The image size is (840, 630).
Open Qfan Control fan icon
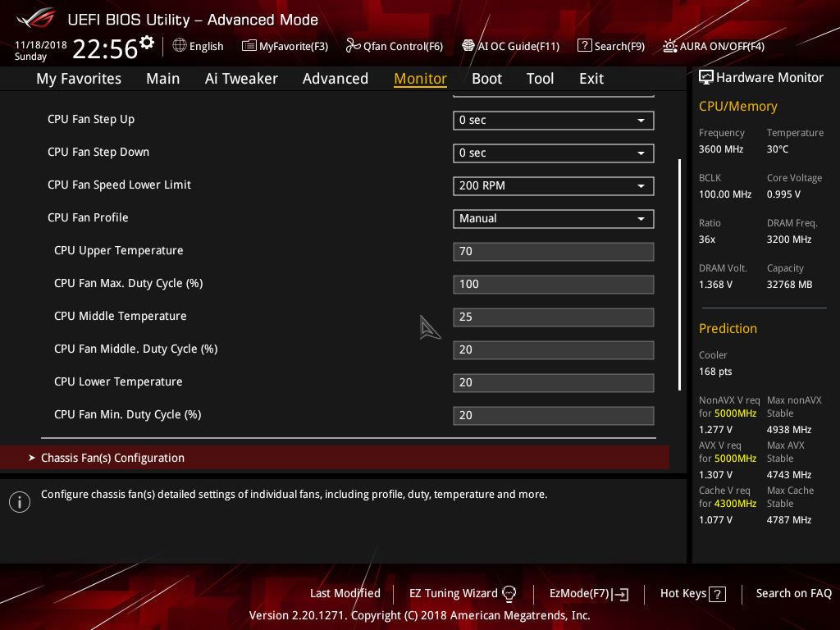pyautogui.click(x=353, y=46)
